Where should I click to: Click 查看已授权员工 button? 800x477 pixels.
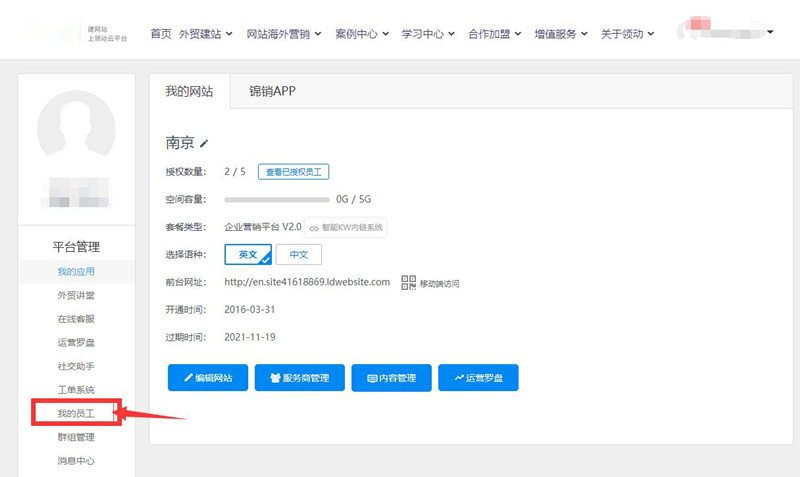click(293, 172)
